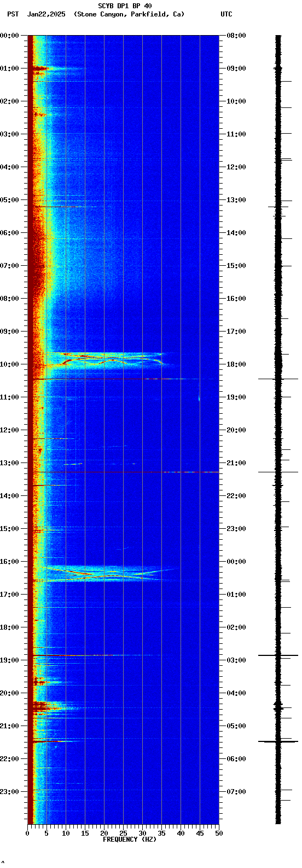The height and width of the screenshot is (868, 302).
Task: Click the large seismogram spike near 05:30 UTC
Action: (x=278, y=741)
